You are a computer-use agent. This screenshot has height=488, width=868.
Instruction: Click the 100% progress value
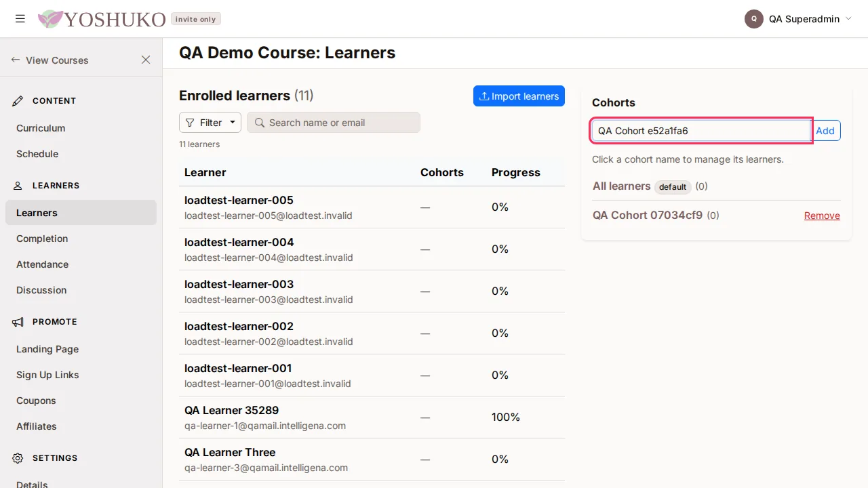[506, 418]
